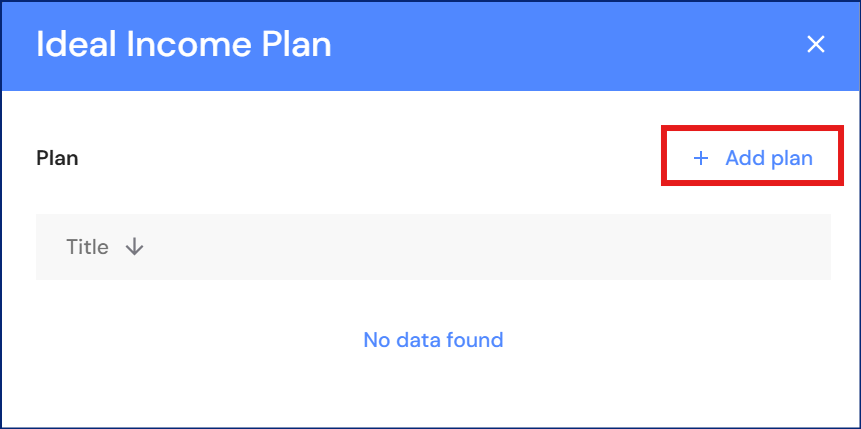Click the Ideal Income Plan heading
The image size is (861, 429).
(x=183, y=44)
